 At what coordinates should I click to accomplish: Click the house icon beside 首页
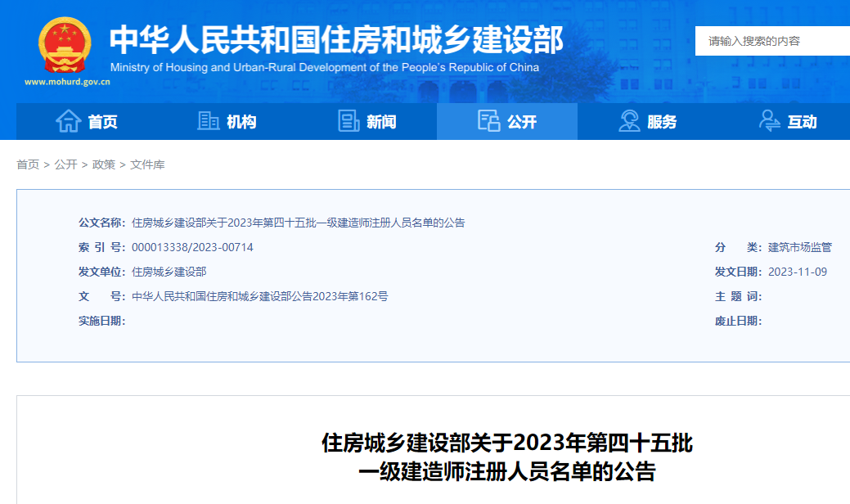pyautogui.click(x=68, y=121)
